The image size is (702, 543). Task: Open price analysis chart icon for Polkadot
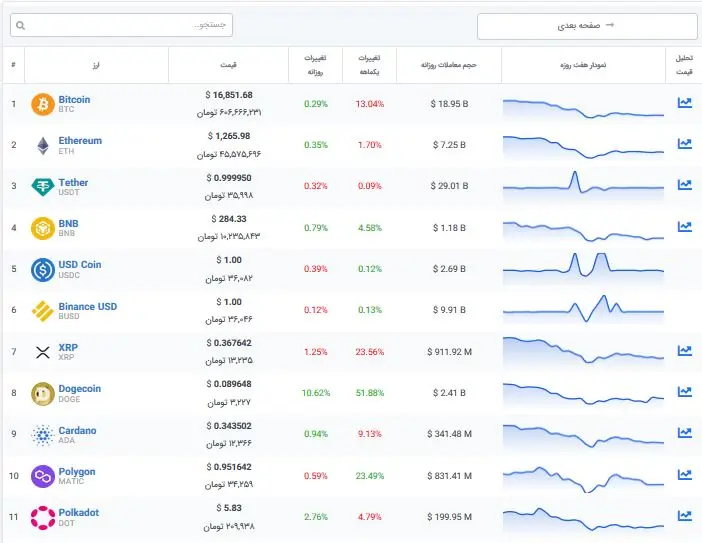[684, 516]
